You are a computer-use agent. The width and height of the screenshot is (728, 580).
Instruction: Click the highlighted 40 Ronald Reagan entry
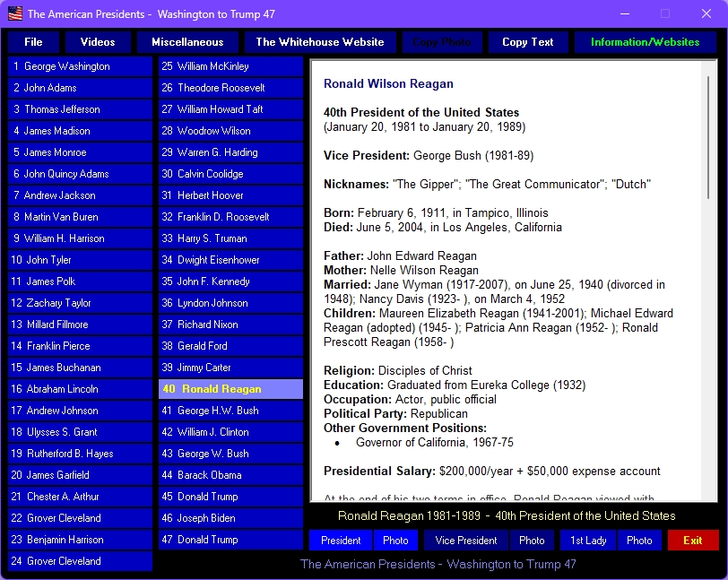(x=230, y=389)
